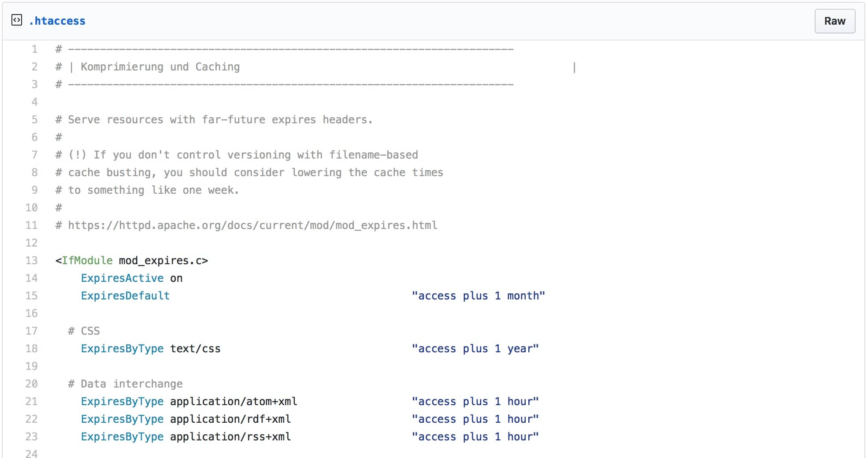Image resolution: width=868 pixels, height=458 pixels.
Task: Select line number 2 in the gutter
Action: (34, 67)
